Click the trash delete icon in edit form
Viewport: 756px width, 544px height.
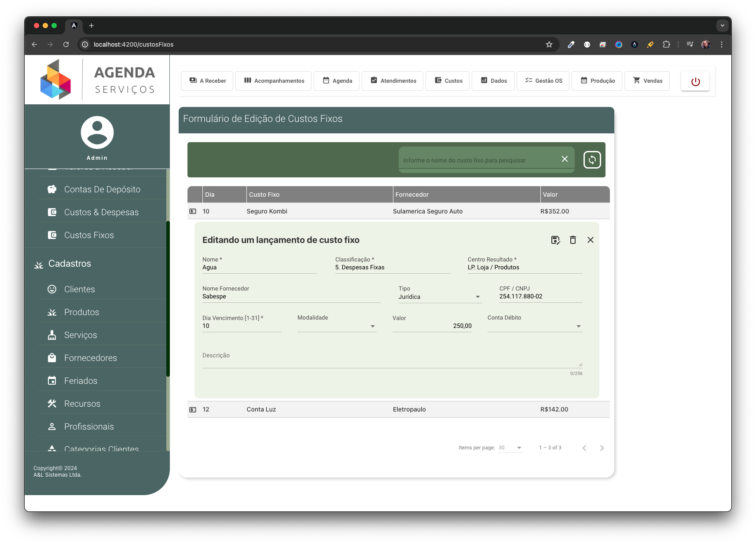point(573,240)
